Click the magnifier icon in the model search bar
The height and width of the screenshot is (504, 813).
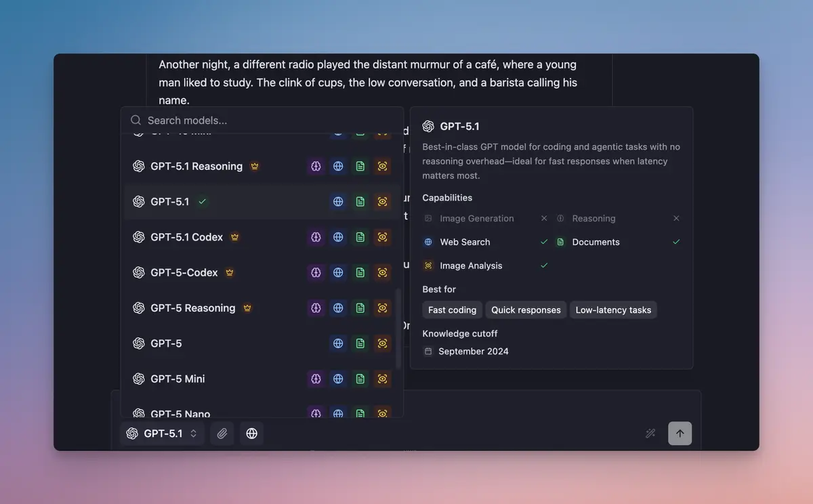click(135, 119)
